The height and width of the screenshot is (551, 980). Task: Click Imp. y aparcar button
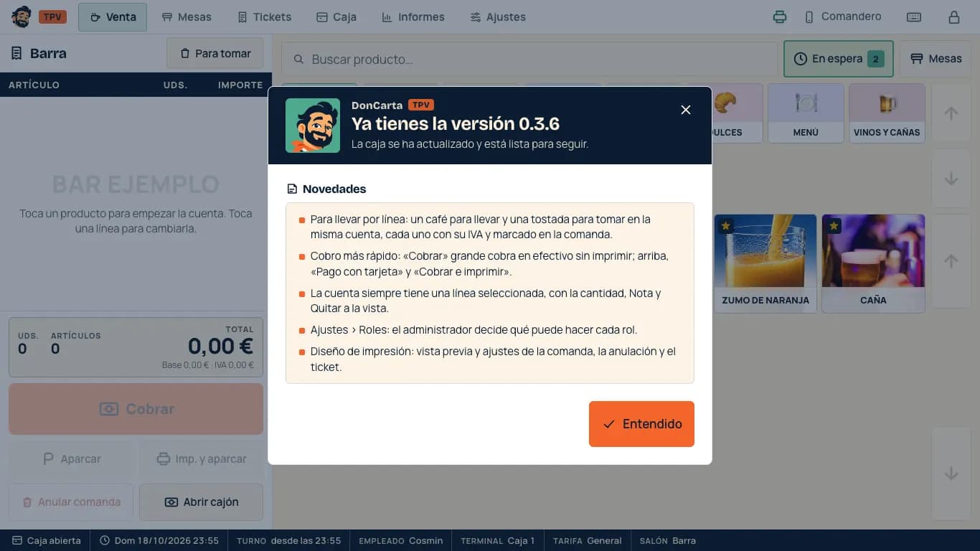pyautogui.click(x=202, y=459)
